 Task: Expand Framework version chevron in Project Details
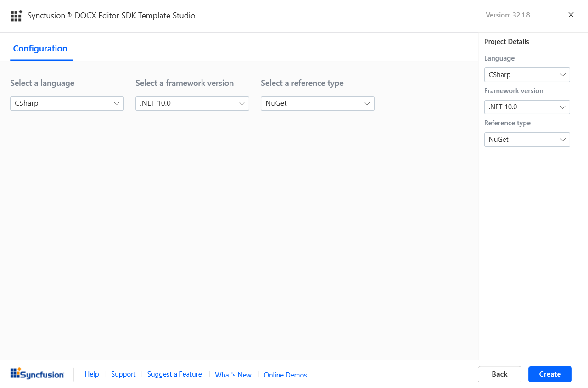[563, 107]
